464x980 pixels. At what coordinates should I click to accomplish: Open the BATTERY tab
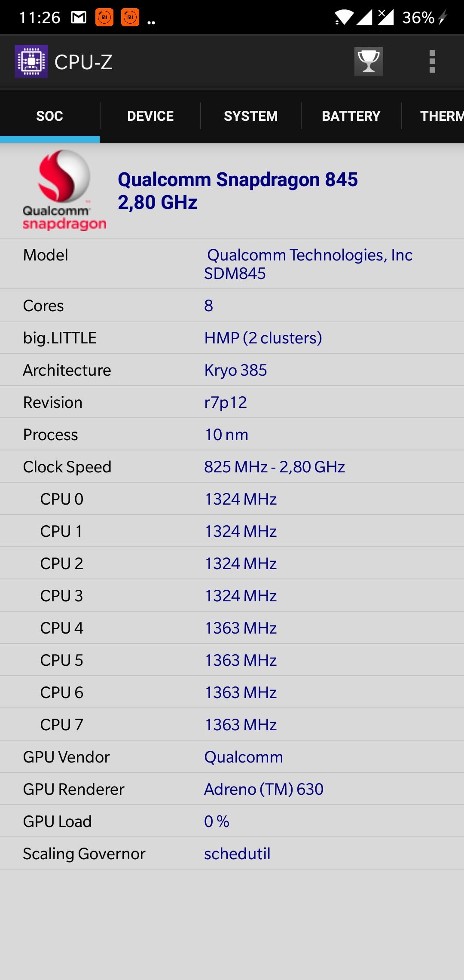[351, 116]
